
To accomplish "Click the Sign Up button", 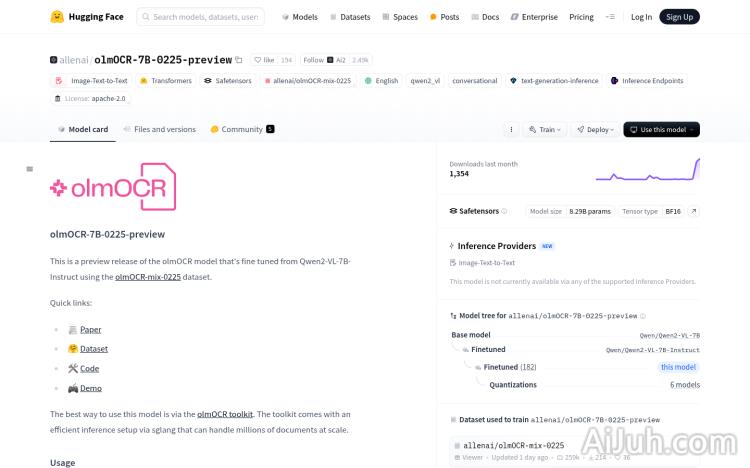I will tap(680, 17).
